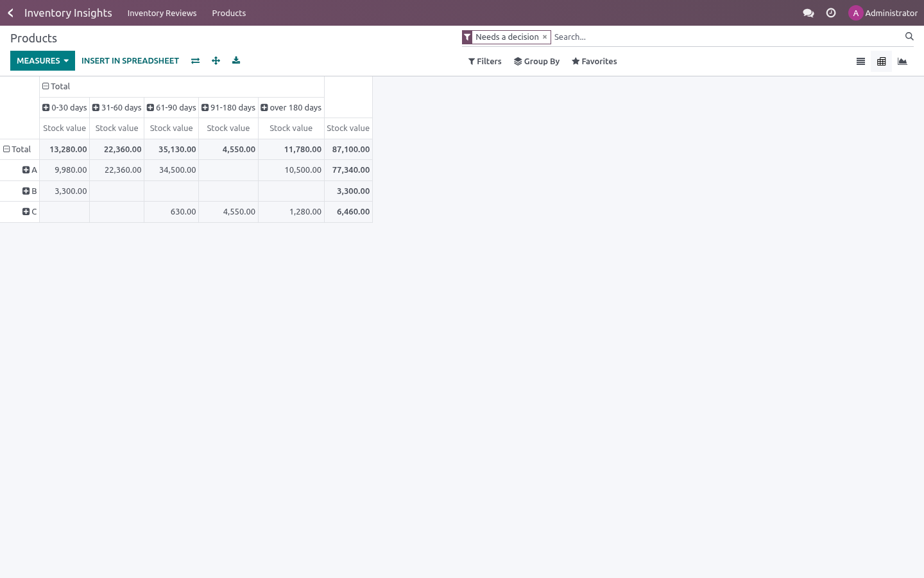
Task: Expand all pivot rows with the arrows icon
Action: click(x=216, y=61)
